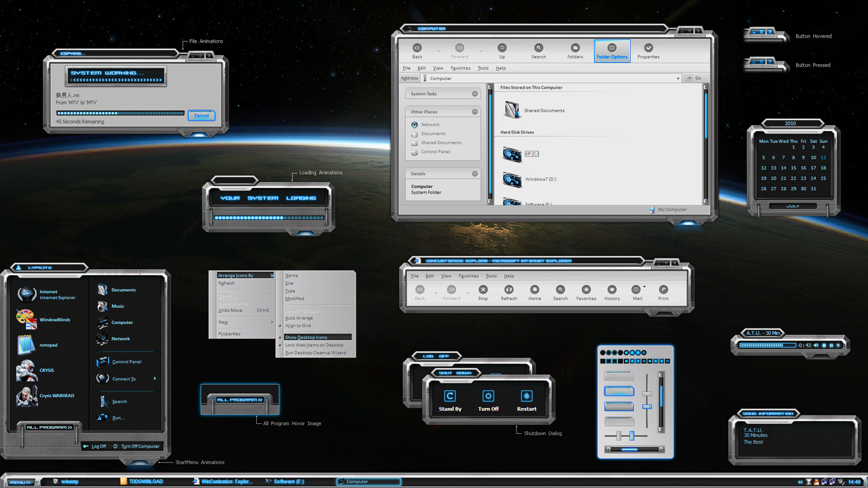Collapse the Other Places panel

click(x=474, y=111)
